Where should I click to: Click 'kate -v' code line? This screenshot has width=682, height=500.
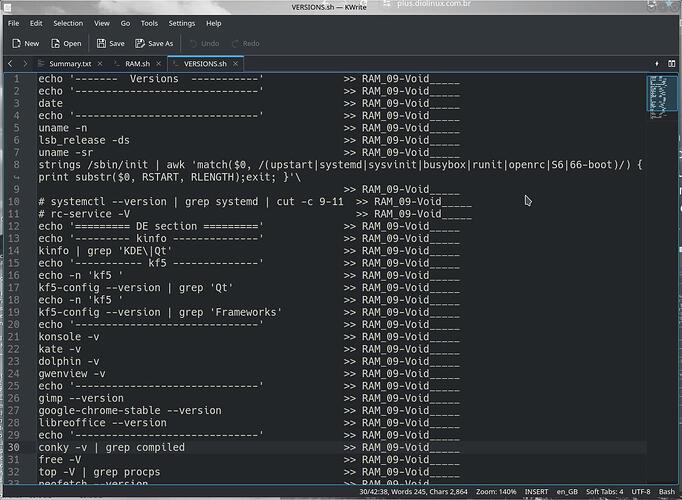point(60,349)
